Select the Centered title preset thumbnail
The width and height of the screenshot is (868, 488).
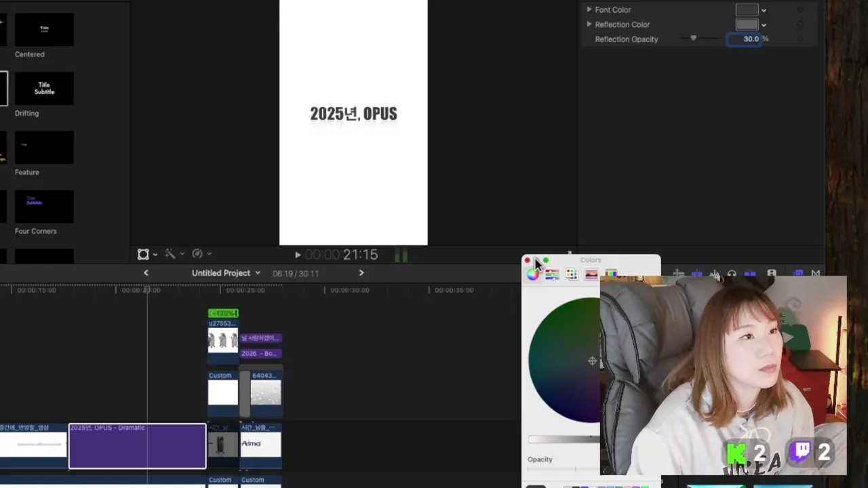click(44, 30)
